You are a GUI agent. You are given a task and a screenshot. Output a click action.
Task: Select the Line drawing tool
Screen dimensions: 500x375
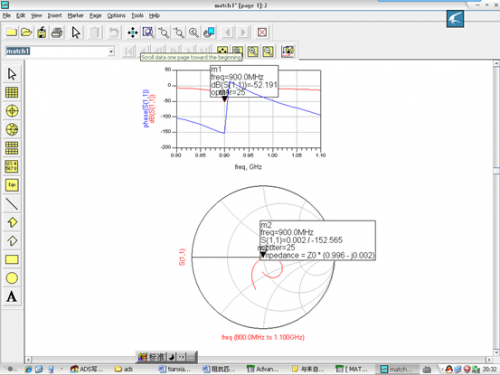tap(12, 203)
